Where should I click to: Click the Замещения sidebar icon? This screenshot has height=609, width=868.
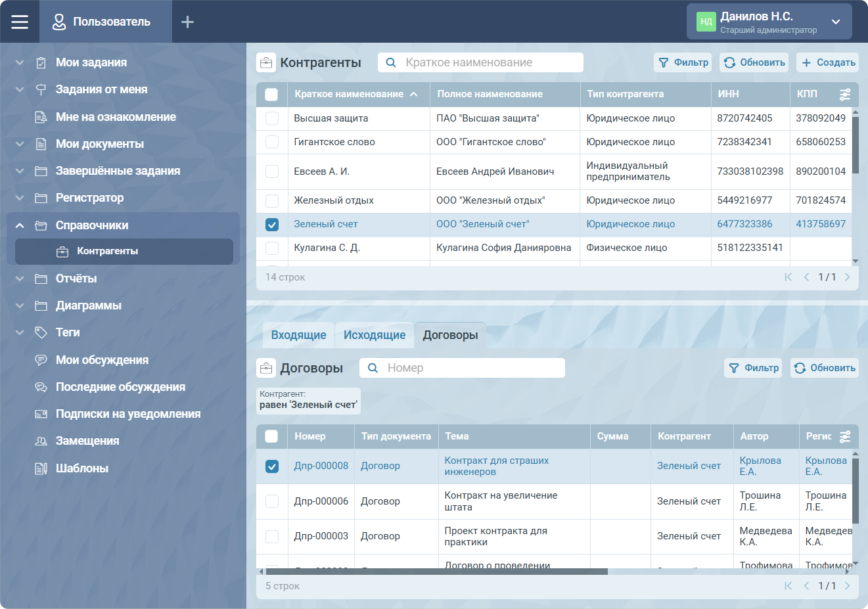click(41, 441)
